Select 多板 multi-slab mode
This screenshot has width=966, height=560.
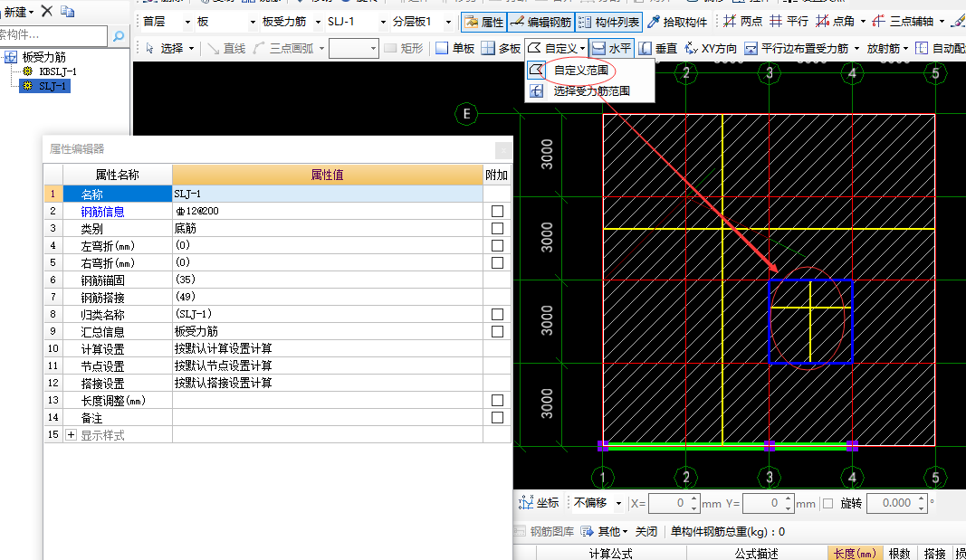501,49
